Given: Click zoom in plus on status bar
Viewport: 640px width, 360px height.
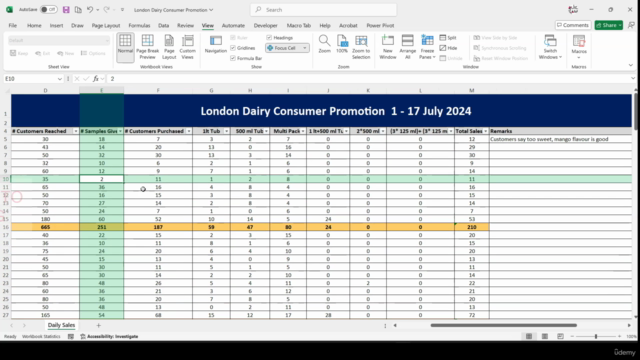Looking at the screenshot, I should [x=619, y=336].
